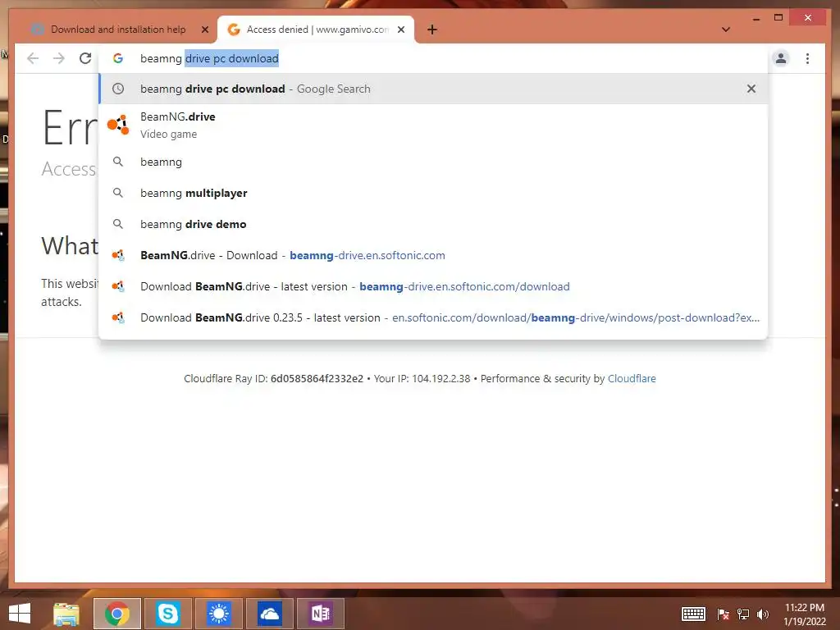Image resolution: width=840 pixels, height=630 pixels.
Task: Select the 'beamng drive demo' suggestion
Action: point(433,224)
